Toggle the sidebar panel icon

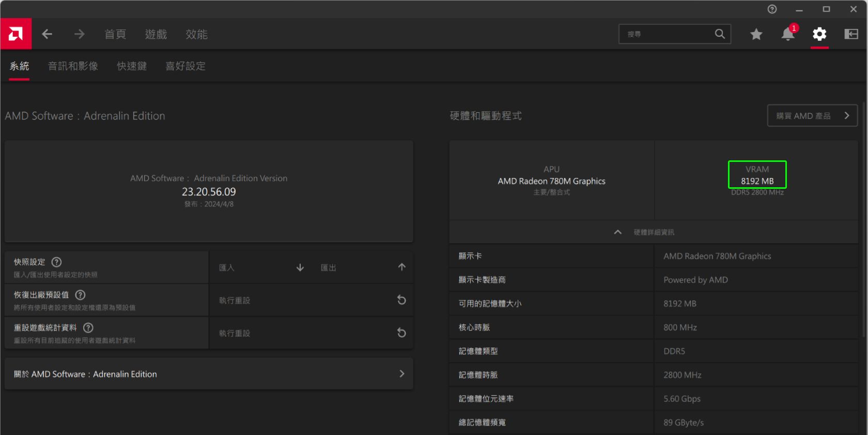(851, 34)
